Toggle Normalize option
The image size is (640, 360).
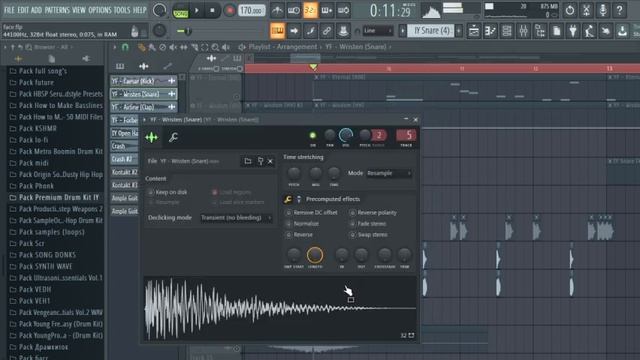302,224
